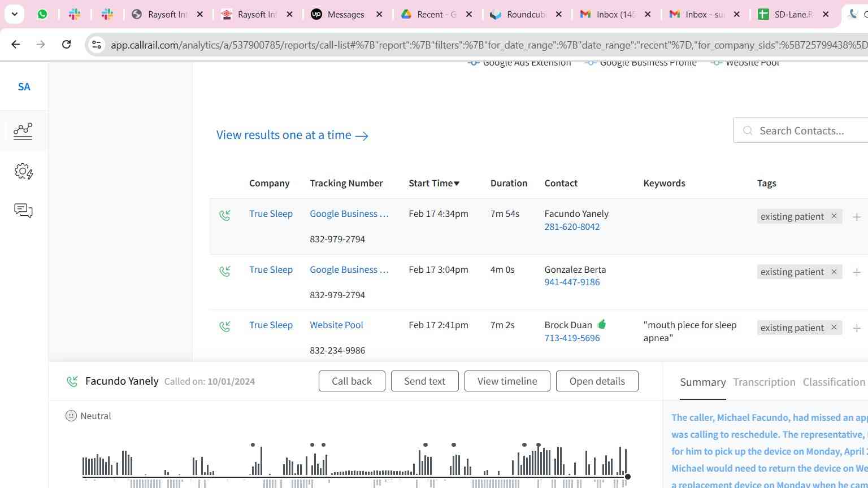The image size is (868, 488).
Task: Switch to the Recent Google Drive tab
Action: coord(436,15)
